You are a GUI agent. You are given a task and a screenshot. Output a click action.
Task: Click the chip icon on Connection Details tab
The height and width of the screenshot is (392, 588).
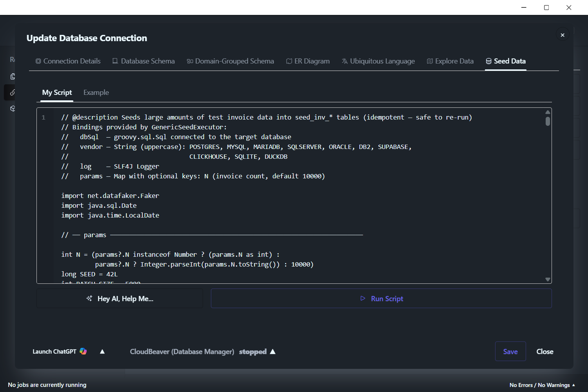[38, 61]
